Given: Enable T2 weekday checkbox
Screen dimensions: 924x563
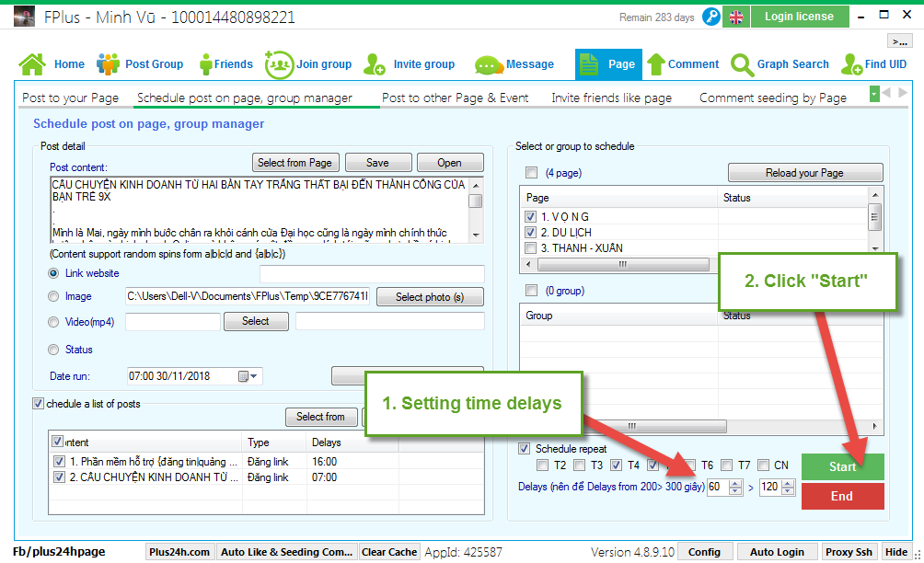Looking at the screenshot, I should point(543,465).
